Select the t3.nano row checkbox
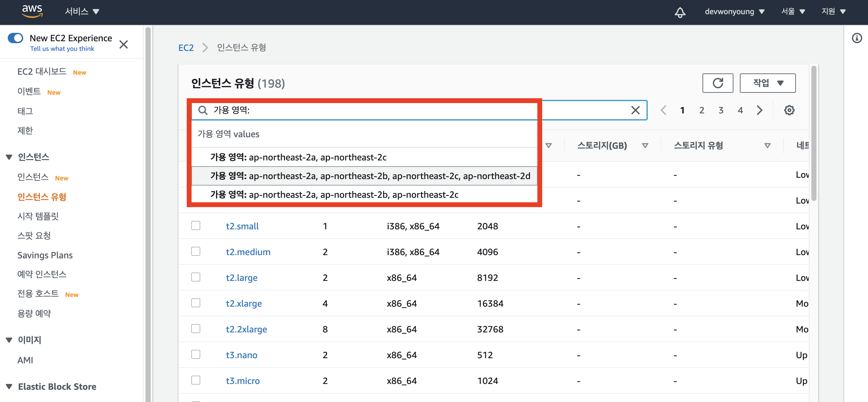This screenshot has height=402, width=868. pos(196,354)
